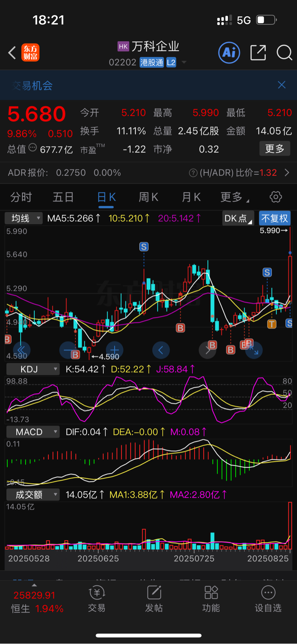Select the 日K tab
Screen dimensions: 297x644
106,197
